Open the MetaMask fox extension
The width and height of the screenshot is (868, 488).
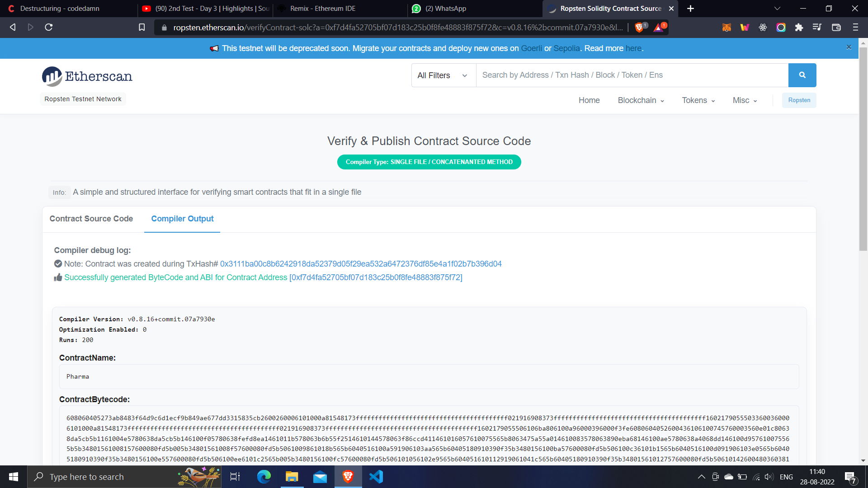[726, 27]
